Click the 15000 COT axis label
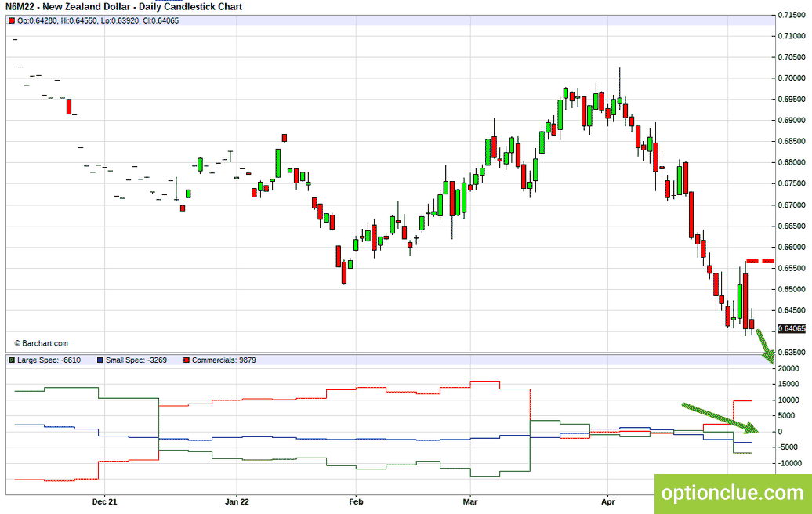Image resolution: width=812 pixels, height=514 pixels. [x=788, y=384]
